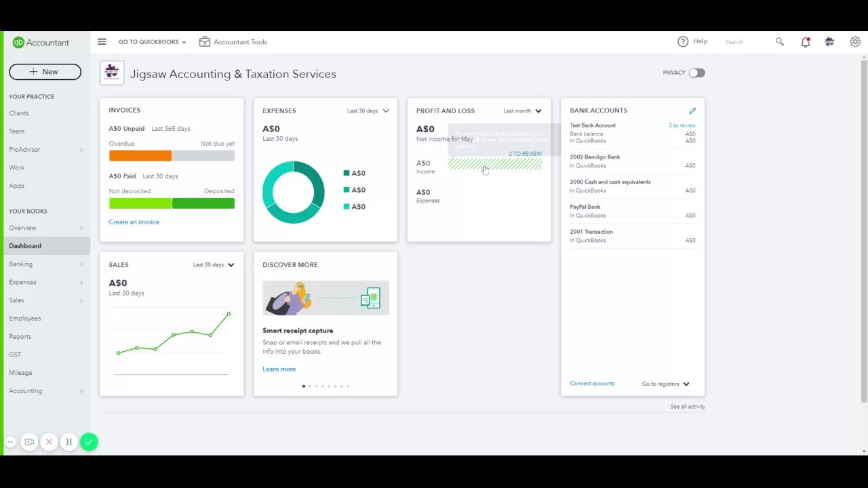Finish recording with green check button
This screenshot has width=868, height=488.
(89, 442)
